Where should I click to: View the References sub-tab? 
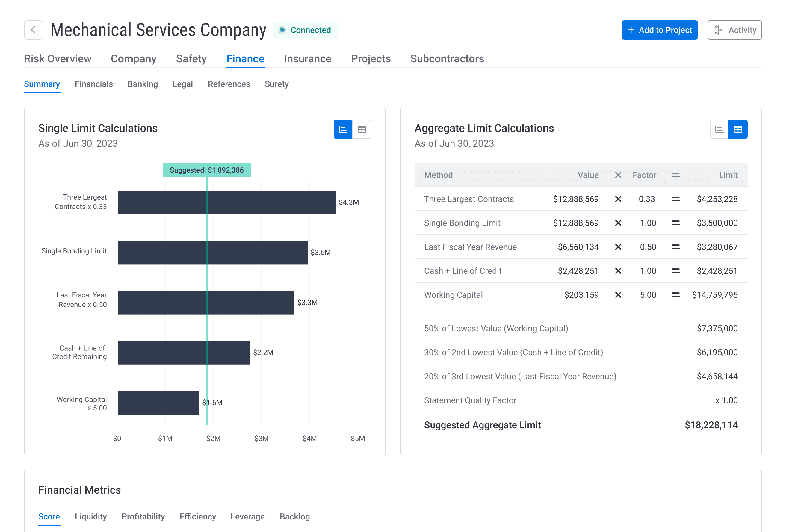pyautogui.click(x=229, y=84)
